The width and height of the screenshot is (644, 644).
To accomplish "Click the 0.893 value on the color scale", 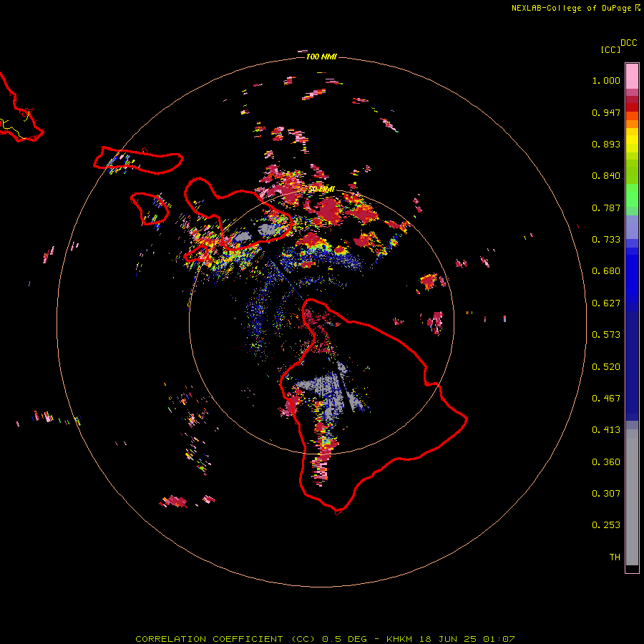I will coord(606,144).
